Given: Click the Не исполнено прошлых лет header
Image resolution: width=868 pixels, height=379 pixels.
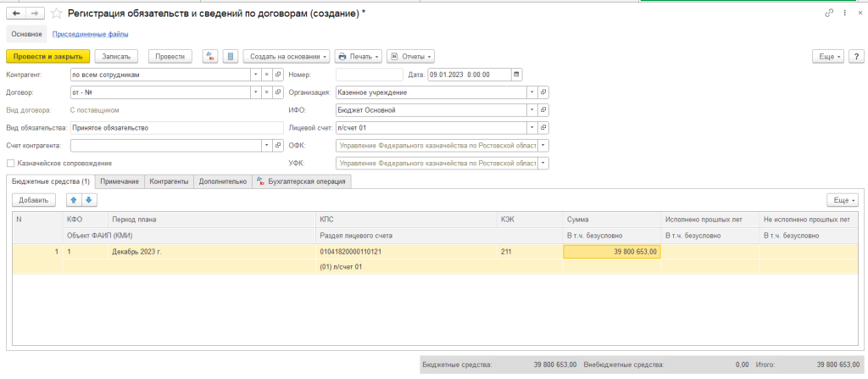Looking at the screenshot, I should (x=810, y=220).
